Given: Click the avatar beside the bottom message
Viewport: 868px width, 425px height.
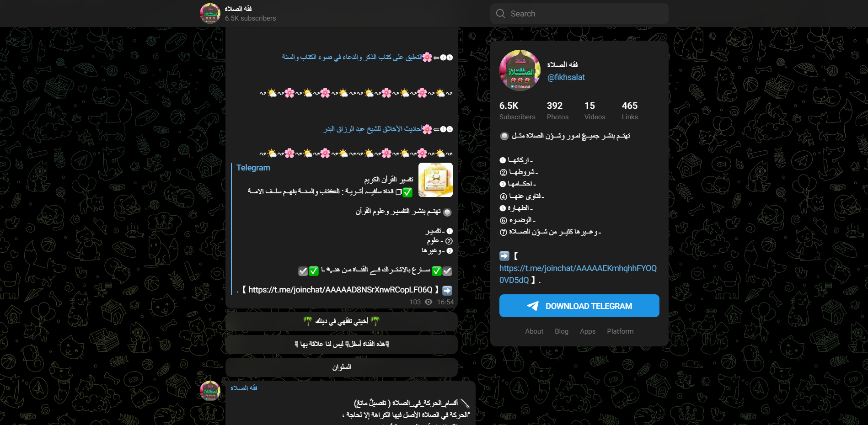Looking at the screenshot, I should point(210,391).
